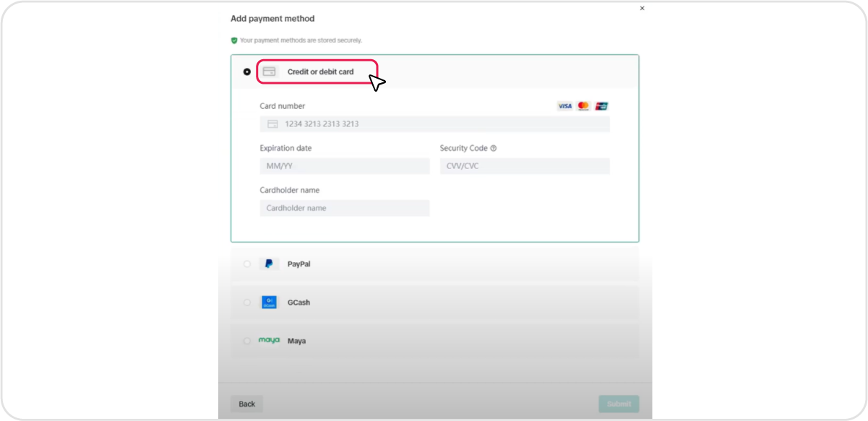The image size is (868, 421).
Task: Close the Add payment method dialog
Action: pos(642,9)
